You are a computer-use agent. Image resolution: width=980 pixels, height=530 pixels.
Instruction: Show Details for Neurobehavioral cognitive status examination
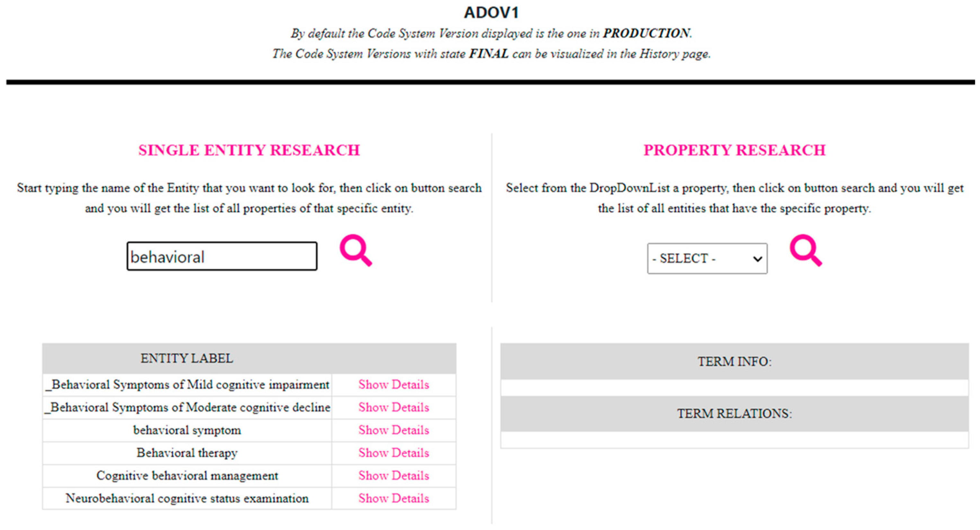click(x=393, y=499)
